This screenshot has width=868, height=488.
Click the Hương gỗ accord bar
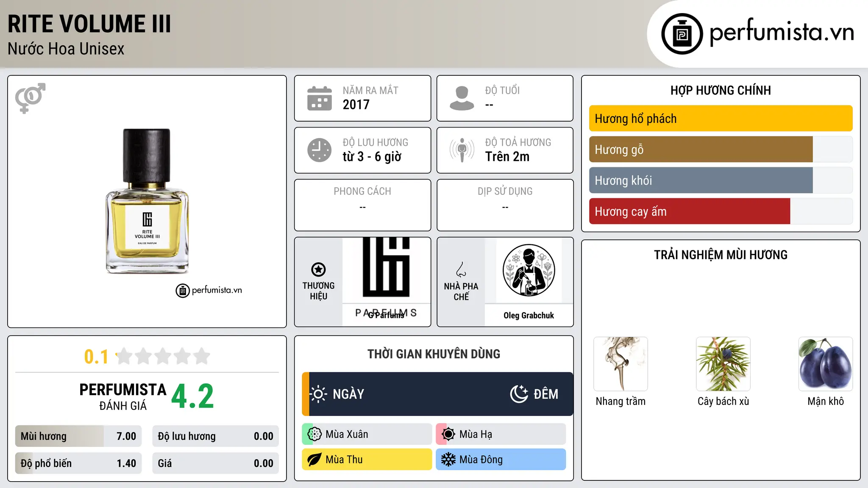coord(721,150)
